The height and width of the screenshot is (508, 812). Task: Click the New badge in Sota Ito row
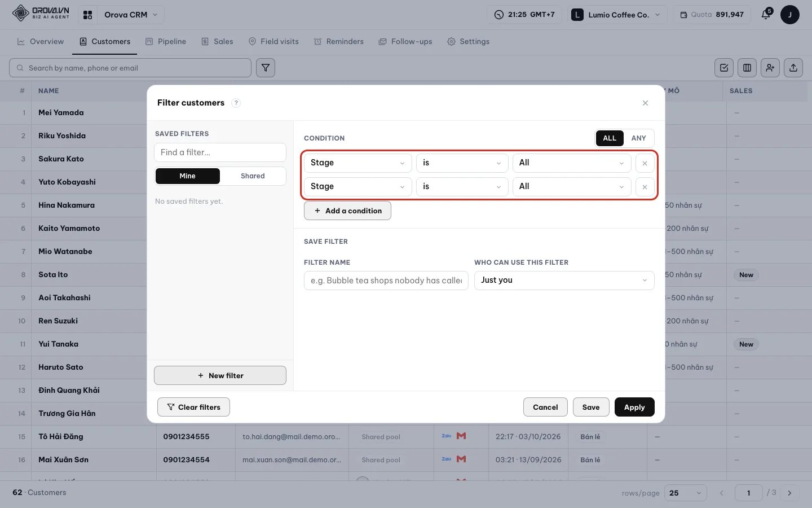tap(746, 275)
